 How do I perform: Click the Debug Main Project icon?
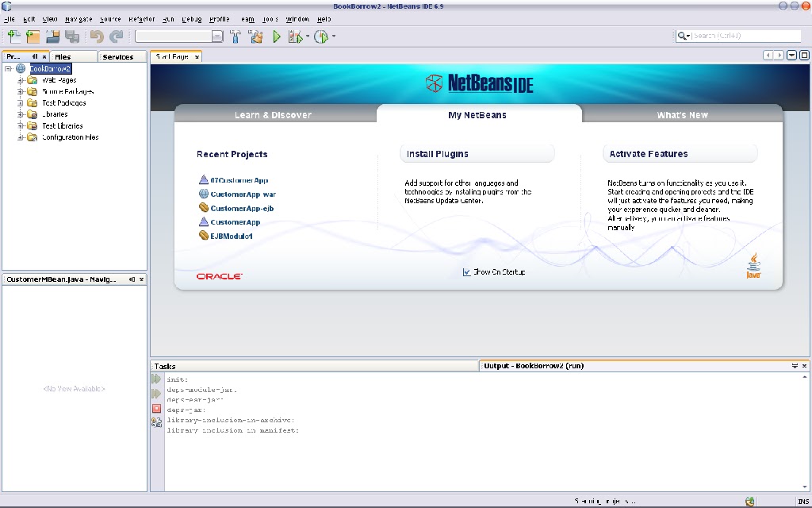295,37
